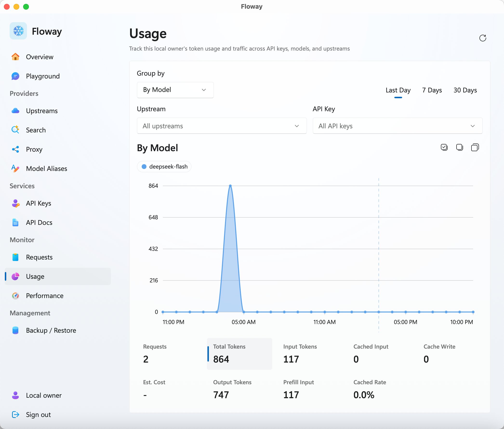Click the Sign out arrow icon

click(15, 414)
